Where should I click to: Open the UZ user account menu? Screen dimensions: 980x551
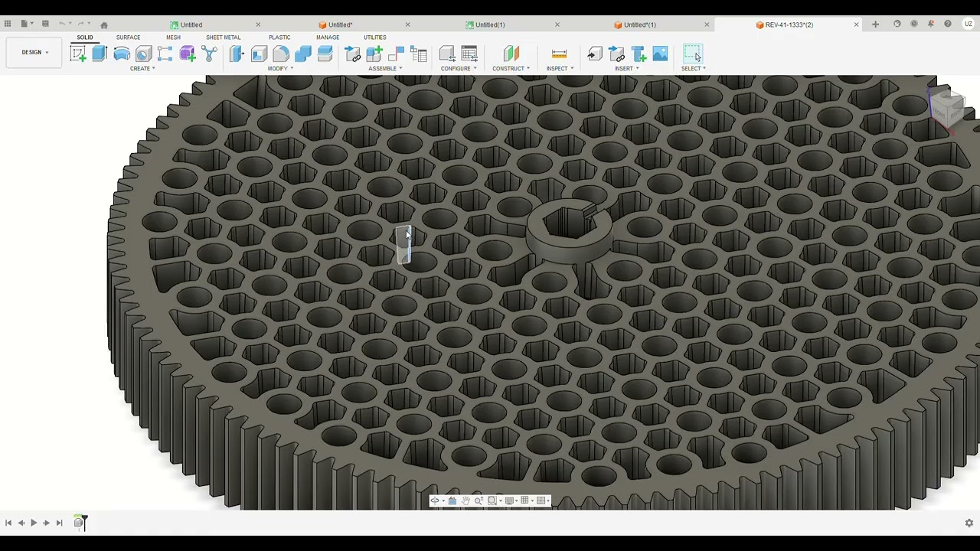point(969,24)
